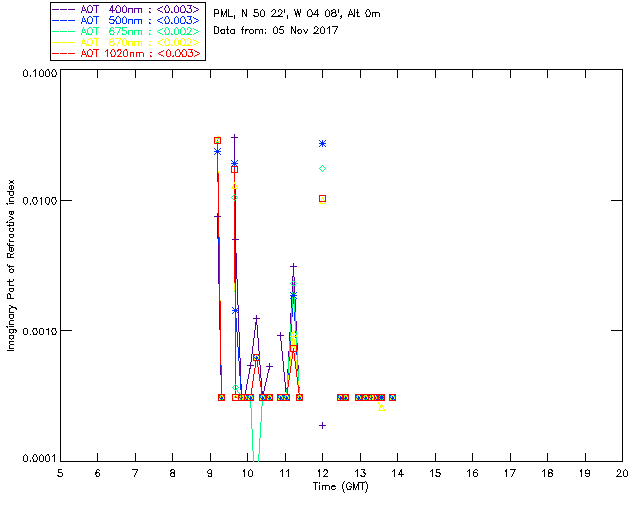Click the 0.0001 y-axis tick label
640x512 pixels.
[x=40, y=459]
